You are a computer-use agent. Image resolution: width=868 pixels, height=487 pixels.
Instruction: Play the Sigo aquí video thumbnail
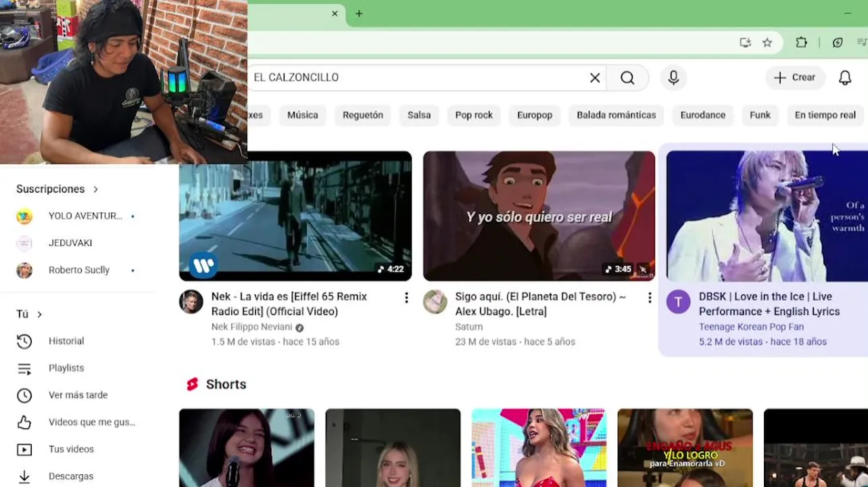539,216
